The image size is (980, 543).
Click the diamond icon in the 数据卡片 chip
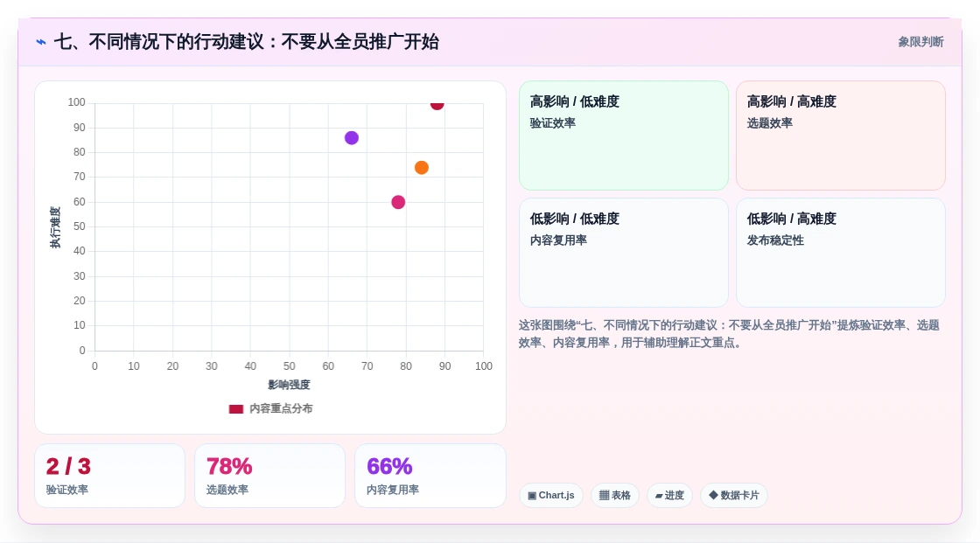coord(713,496)
